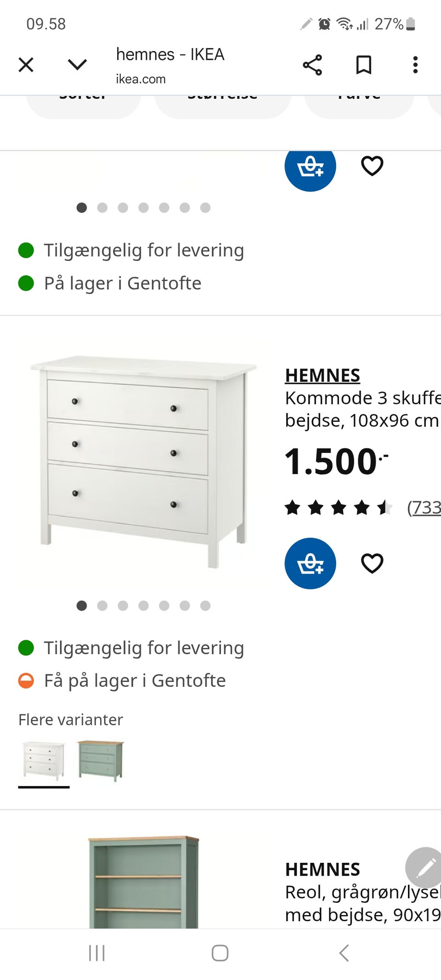
Task: Bookmark the current page
Action: (x=363, y=64)
